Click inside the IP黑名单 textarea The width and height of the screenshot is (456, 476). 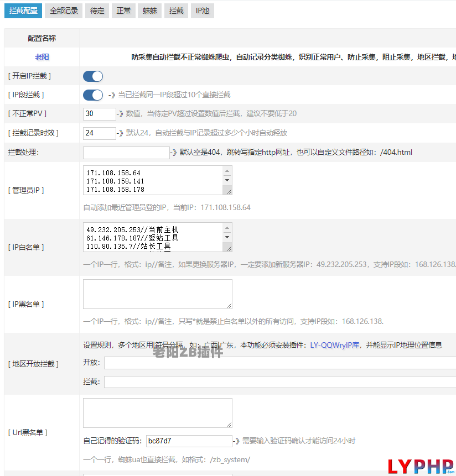click(157, 294)
